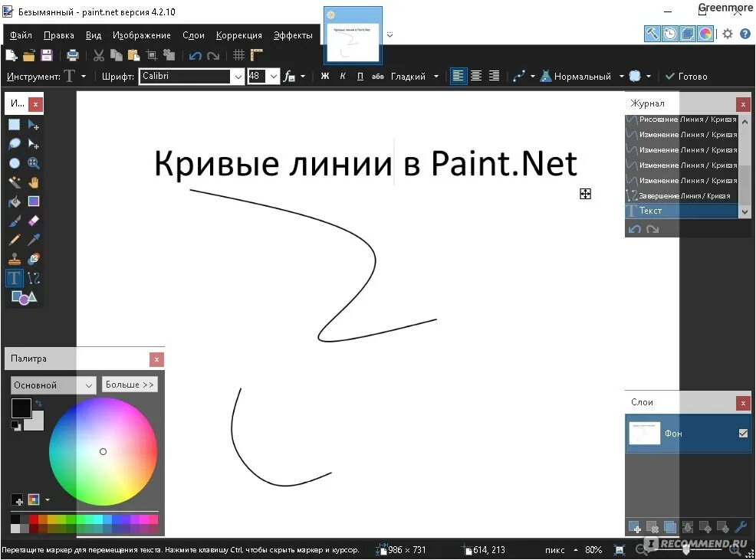
Task: Open the Основной color selector dropdown
Action: click(53, 385)
